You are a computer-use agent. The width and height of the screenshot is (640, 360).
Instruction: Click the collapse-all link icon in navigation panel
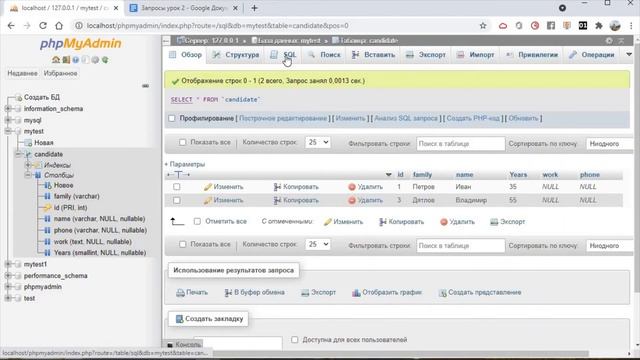(x=145, y=86)
